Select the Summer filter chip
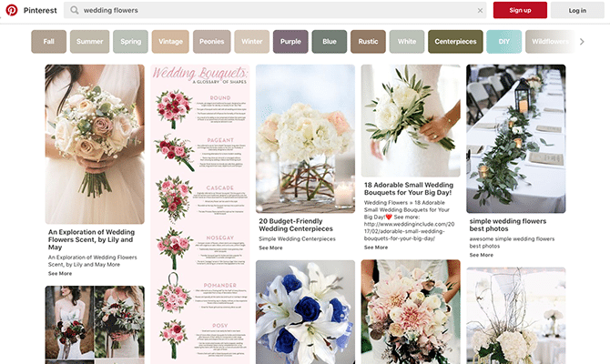 coord(89,42)
